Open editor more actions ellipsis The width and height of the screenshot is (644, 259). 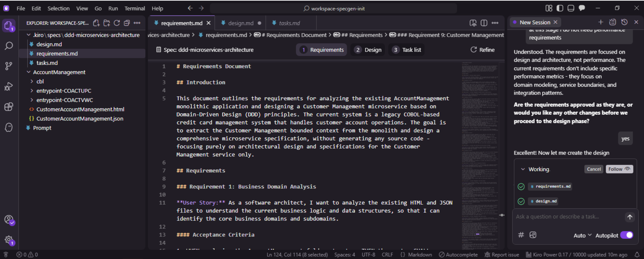(495, 23)
